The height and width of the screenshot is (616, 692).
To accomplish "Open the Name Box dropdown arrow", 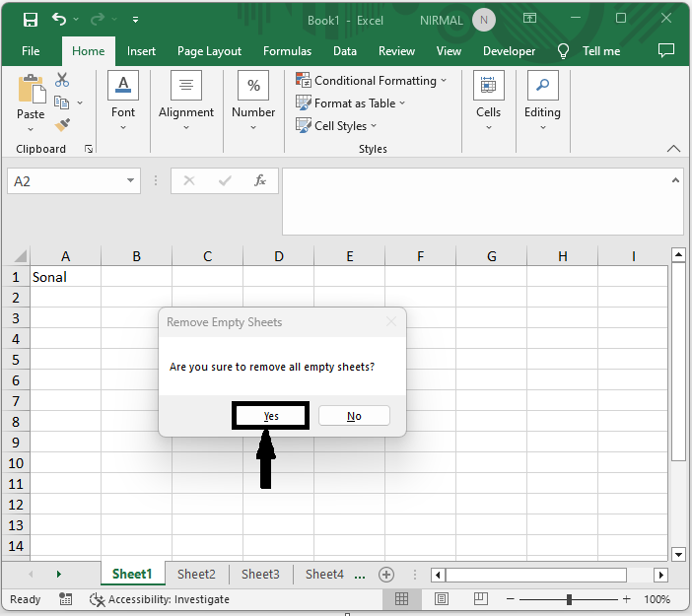I will 131,180.
